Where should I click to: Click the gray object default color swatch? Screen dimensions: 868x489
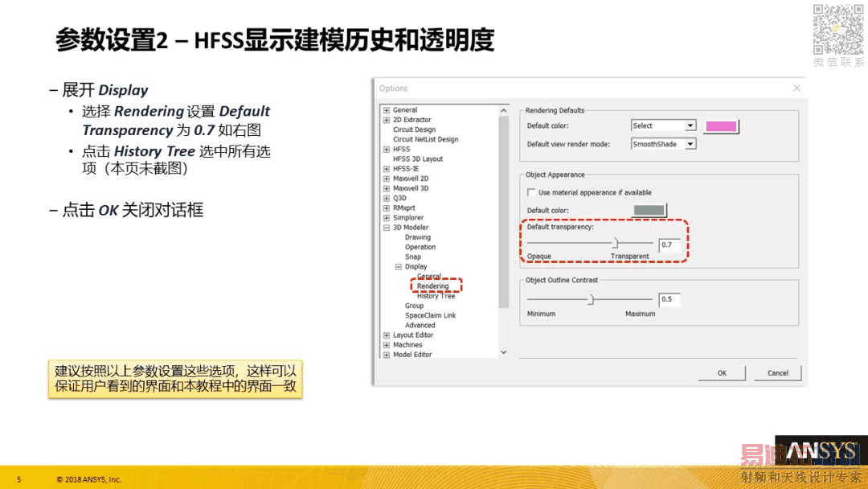coord(649,211)
